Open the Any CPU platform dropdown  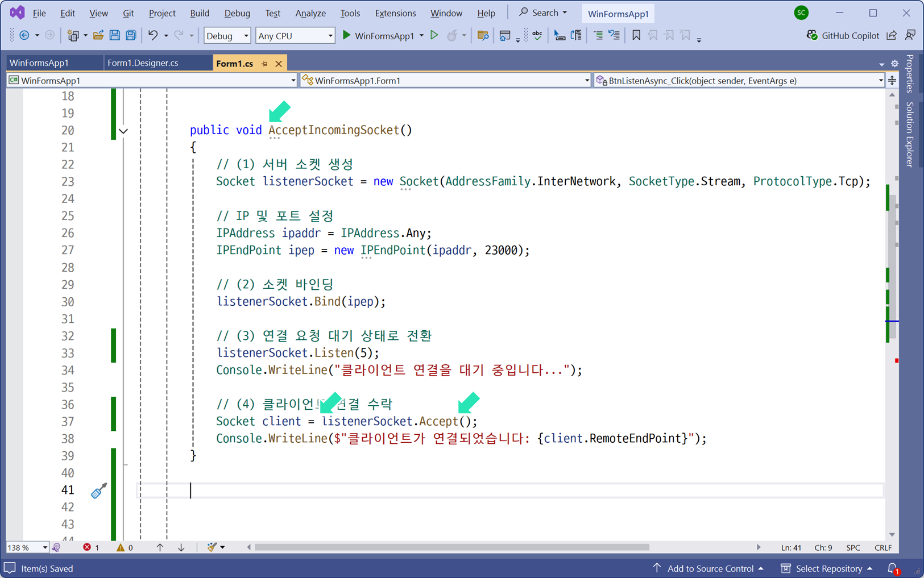tap(295, 36)
